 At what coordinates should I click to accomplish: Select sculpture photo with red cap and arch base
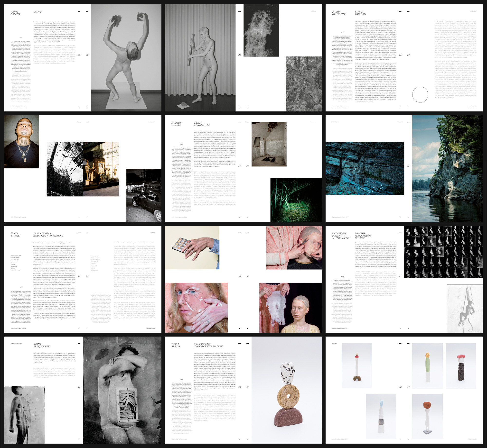click(x=357, y=366)
